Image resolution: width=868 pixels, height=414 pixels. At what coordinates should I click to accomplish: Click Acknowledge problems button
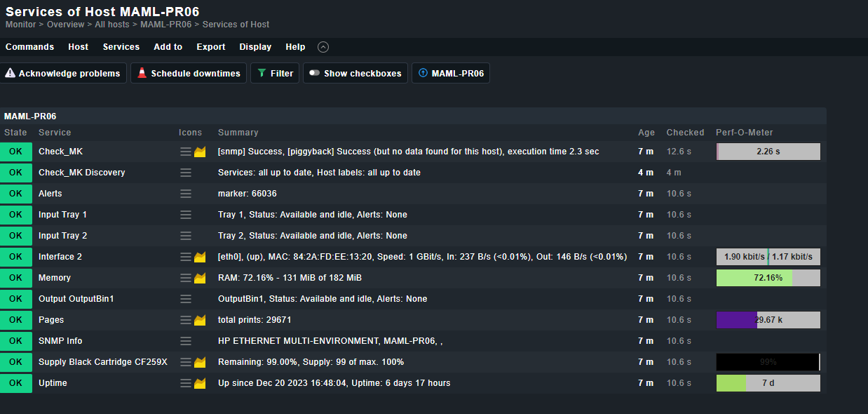coord(63,74)
